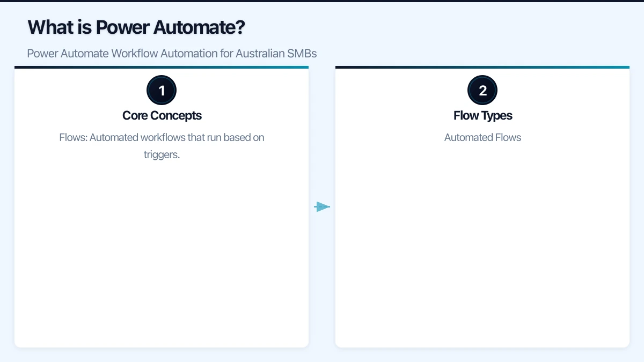Click the circular badge numbered 1
Viewport: 644px width, 362px height.
(162, 90)
